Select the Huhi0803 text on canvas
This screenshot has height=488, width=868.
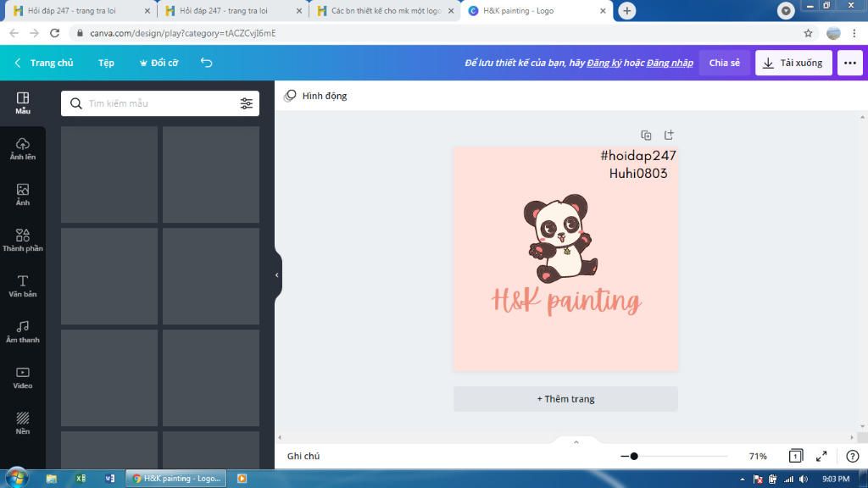click(x=638, y=173)
